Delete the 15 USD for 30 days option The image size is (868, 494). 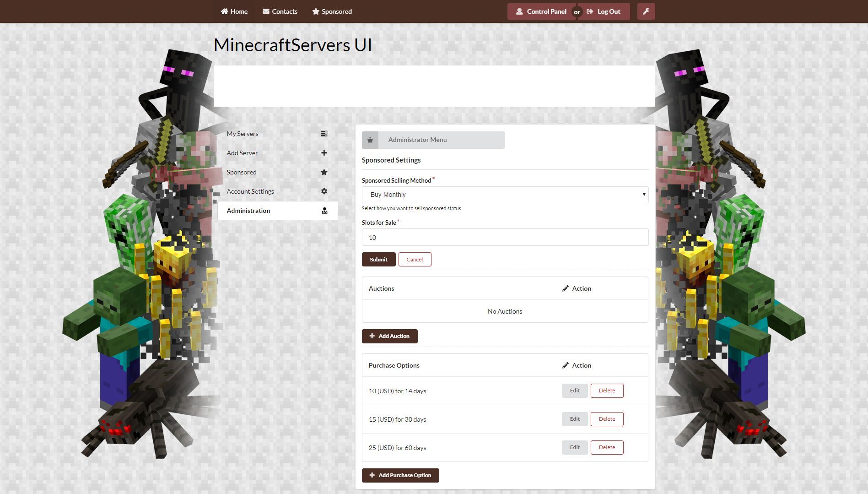[607, 419]
